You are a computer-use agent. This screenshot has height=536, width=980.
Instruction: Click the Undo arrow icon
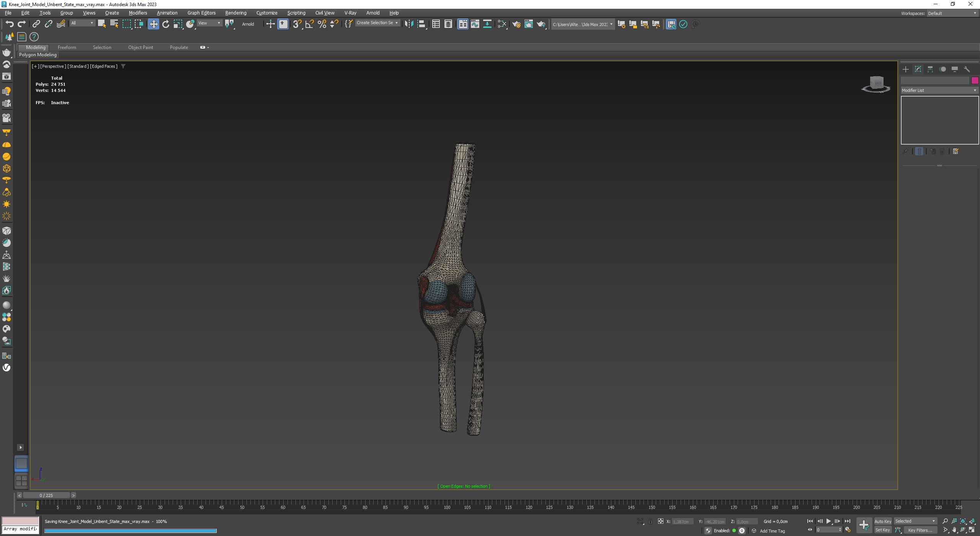pos(10,24)
